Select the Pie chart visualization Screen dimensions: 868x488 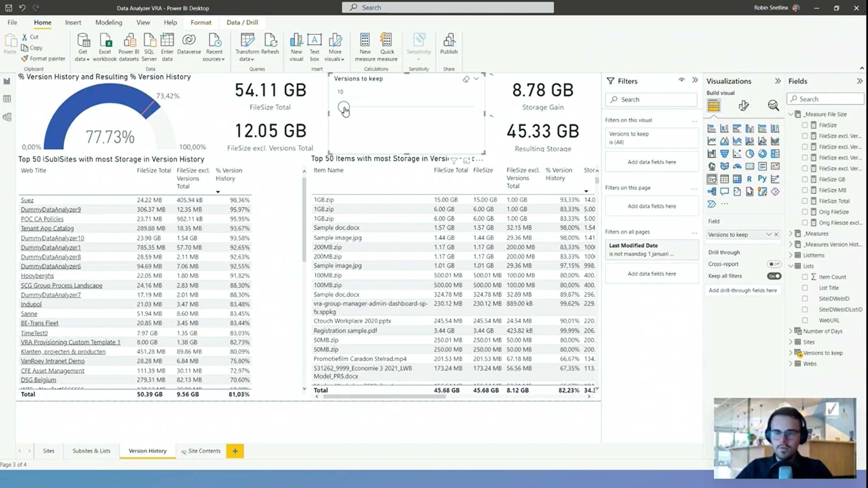click(x=750, y=154)
